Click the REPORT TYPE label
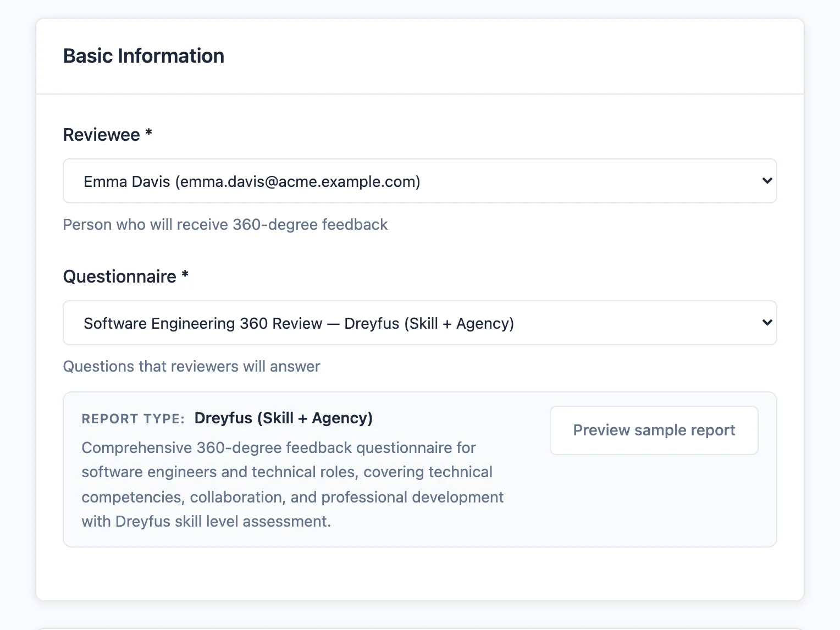The image size is (840, 630). point(133,419)
